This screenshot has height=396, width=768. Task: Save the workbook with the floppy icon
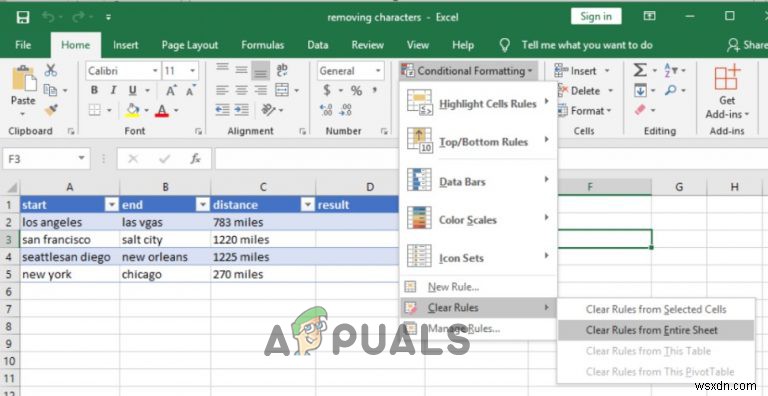point(23,18)
